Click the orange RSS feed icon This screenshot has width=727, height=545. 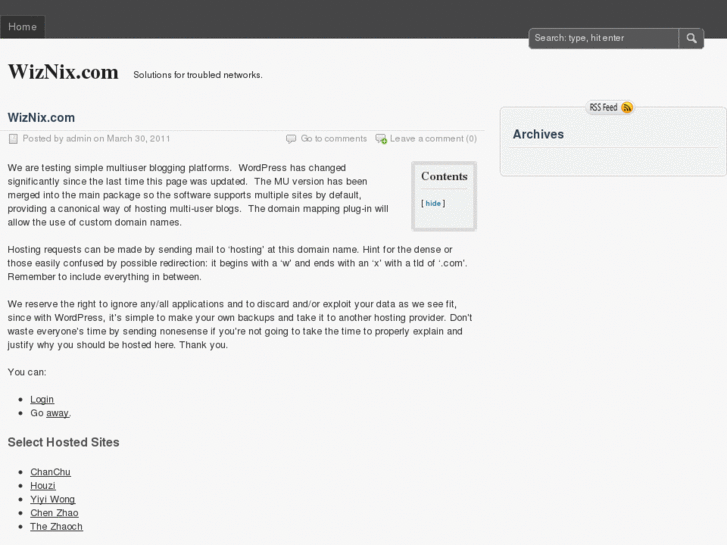coord(627,108)
